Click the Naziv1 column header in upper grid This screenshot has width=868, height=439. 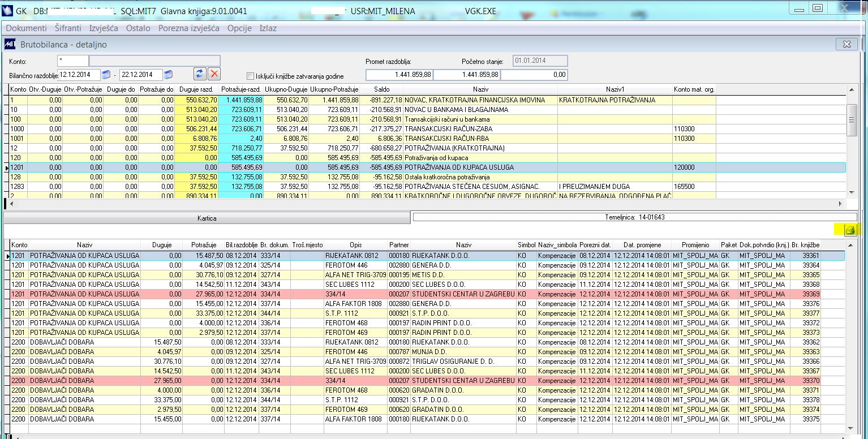pyautogui.click(x=615, y=89)
